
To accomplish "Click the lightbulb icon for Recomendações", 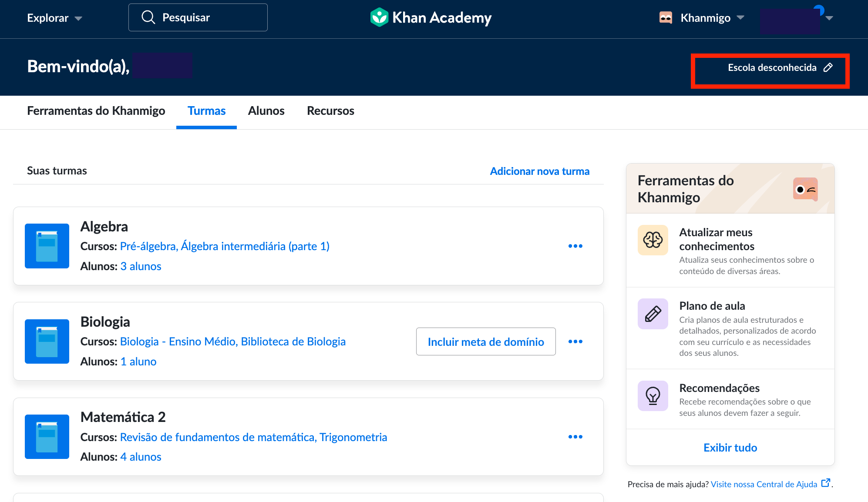I will tap(653, 396).
